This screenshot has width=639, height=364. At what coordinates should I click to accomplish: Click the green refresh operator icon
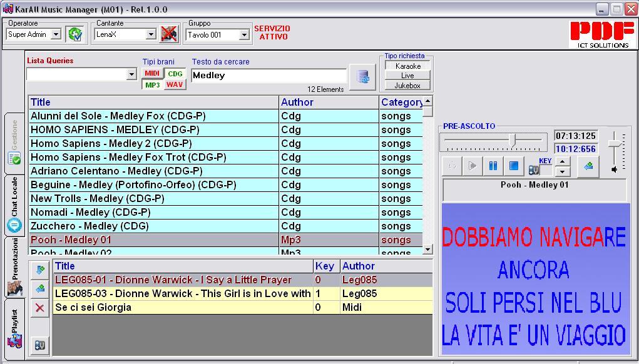(75, 34)
